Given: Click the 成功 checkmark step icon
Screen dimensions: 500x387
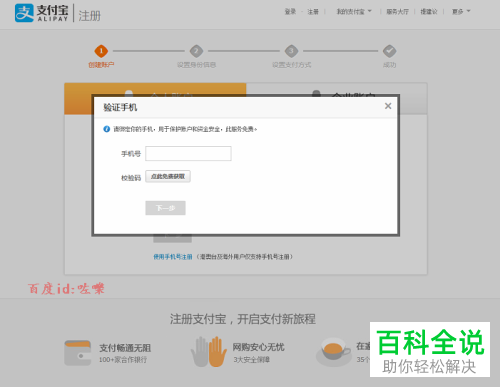Looking at the screenshot, I should coord(389,51).
